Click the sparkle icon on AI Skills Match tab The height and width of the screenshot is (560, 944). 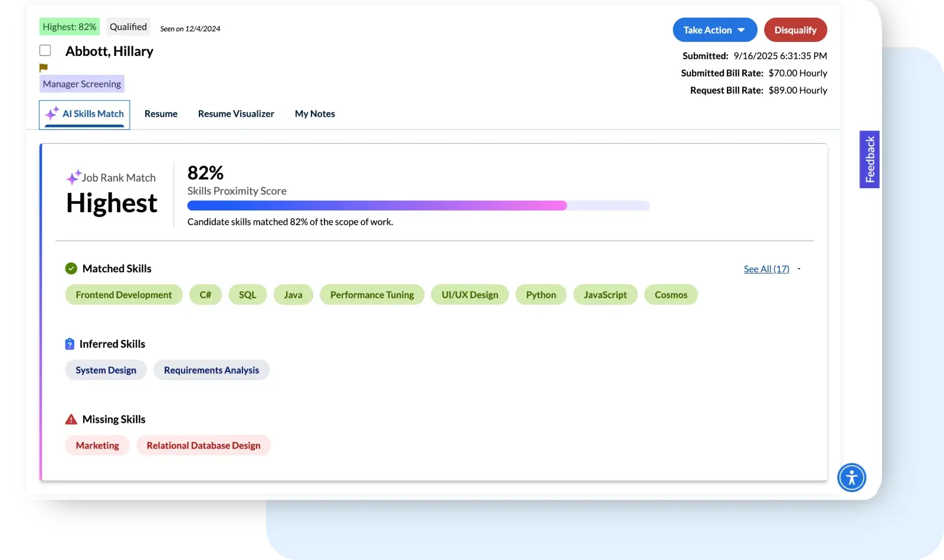[53, 113]
